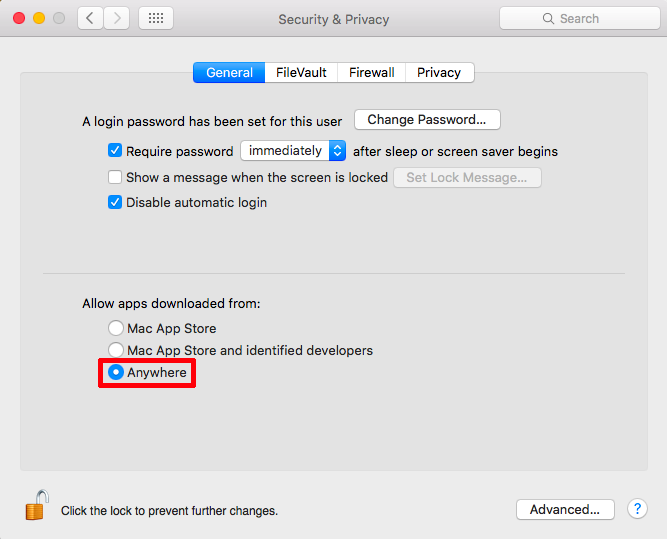Select the Anywhere radio option
667x539 pixels.
pos(116,372)
